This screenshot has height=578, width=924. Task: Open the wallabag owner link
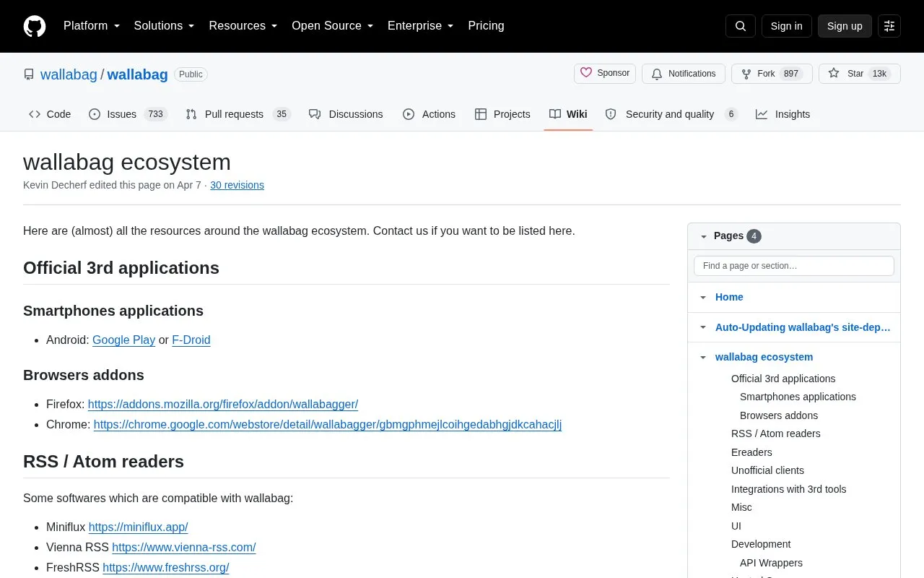pos(69,74)
